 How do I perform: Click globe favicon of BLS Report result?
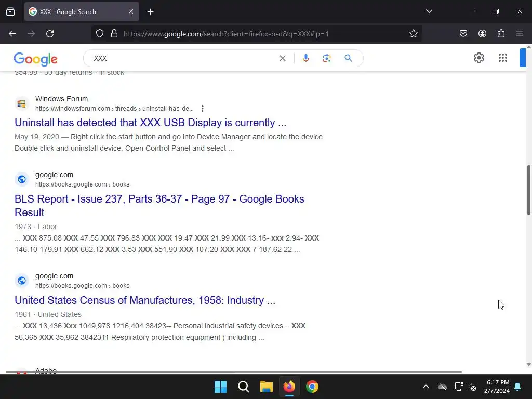(x=22, y=179)
